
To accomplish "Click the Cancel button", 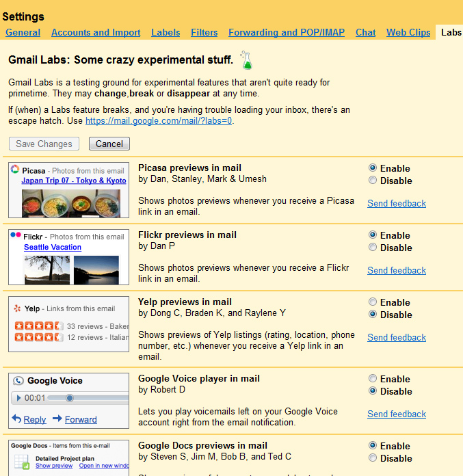I will tap(109, 144).
